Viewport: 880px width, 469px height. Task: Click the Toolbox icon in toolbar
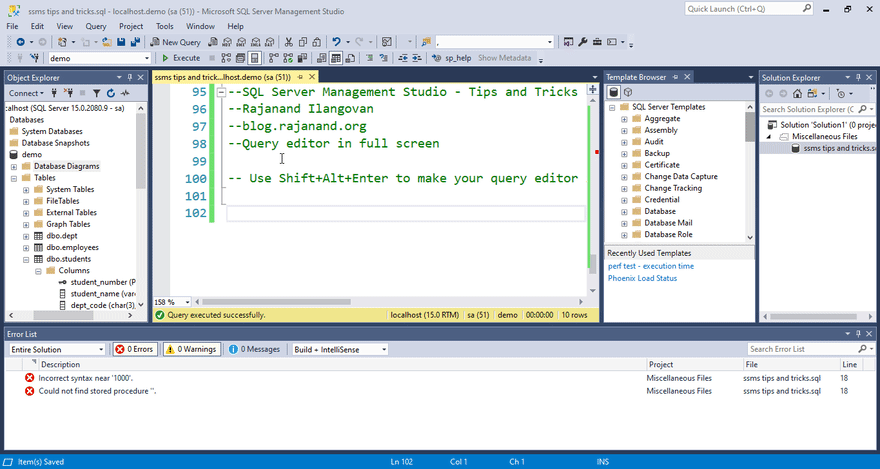coord(597,42)
